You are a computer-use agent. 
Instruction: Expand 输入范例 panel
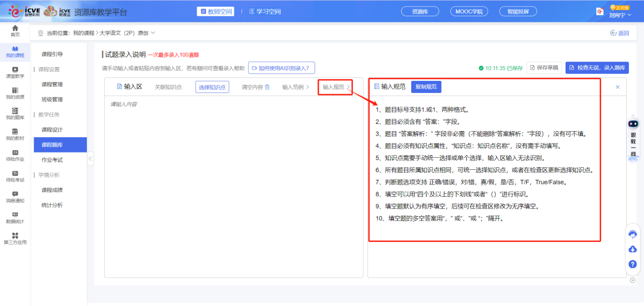296,87
